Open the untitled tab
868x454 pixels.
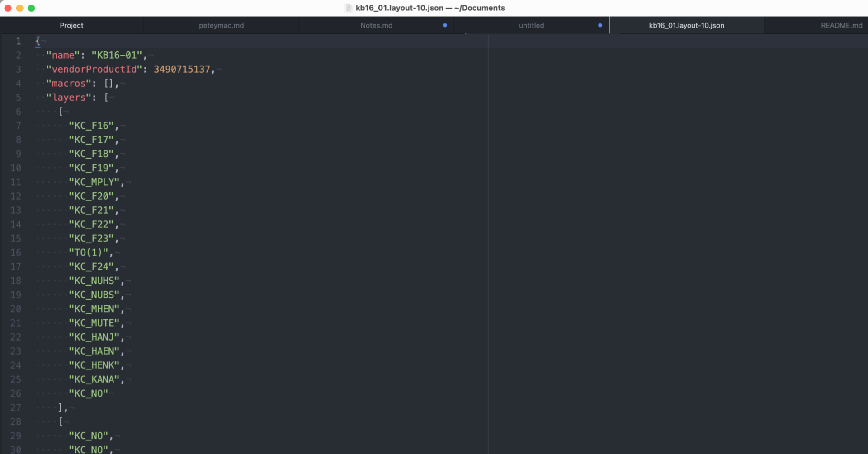tap(532, 25)
